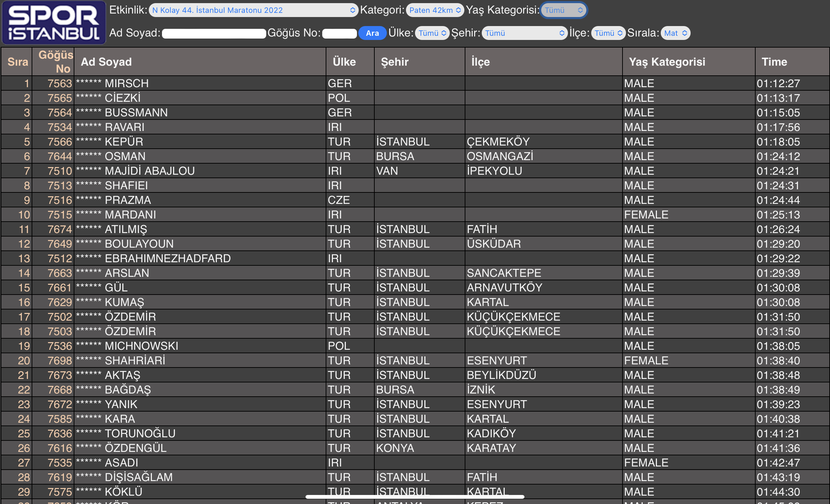
Task: Select the EBRAHIMNEZHADFARD name cell
Action: pos(200,259)
